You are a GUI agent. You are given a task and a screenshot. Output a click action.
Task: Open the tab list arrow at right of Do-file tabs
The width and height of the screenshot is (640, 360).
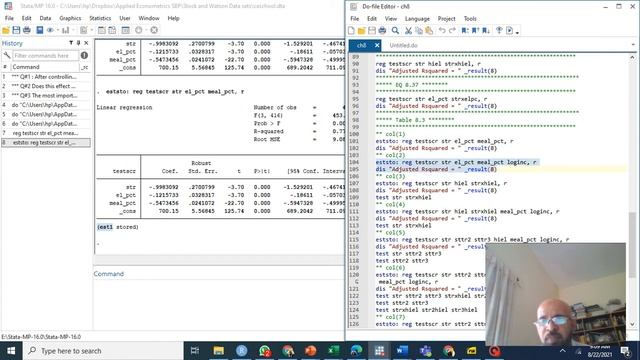pos(633,45)
